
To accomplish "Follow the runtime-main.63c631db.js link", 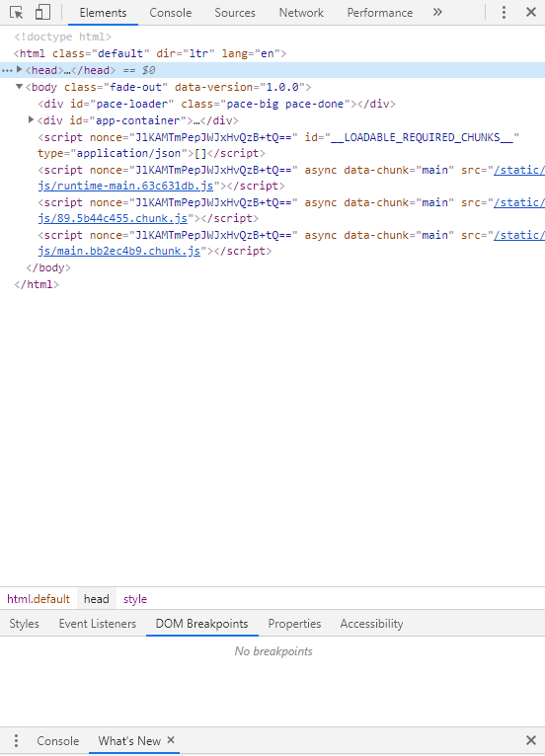I will [x=125, y=187].
